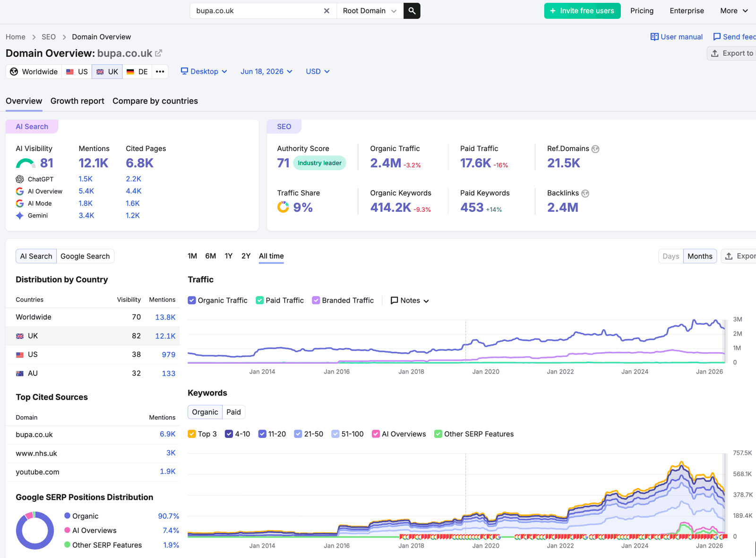Click the Export to upload icon at top

(x=715, y=53)
